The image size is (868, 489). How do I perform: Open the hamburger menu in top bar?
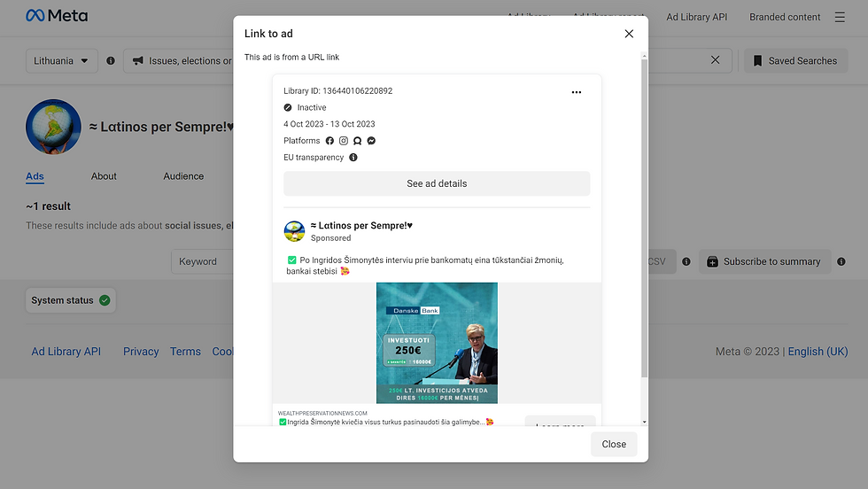pos(840,17)
